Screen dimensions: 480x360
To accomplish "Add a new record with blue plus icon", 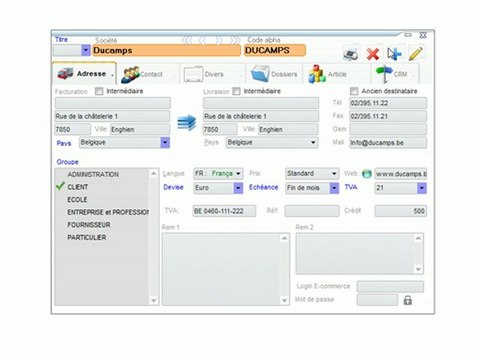I will click(x=395, y=54).
